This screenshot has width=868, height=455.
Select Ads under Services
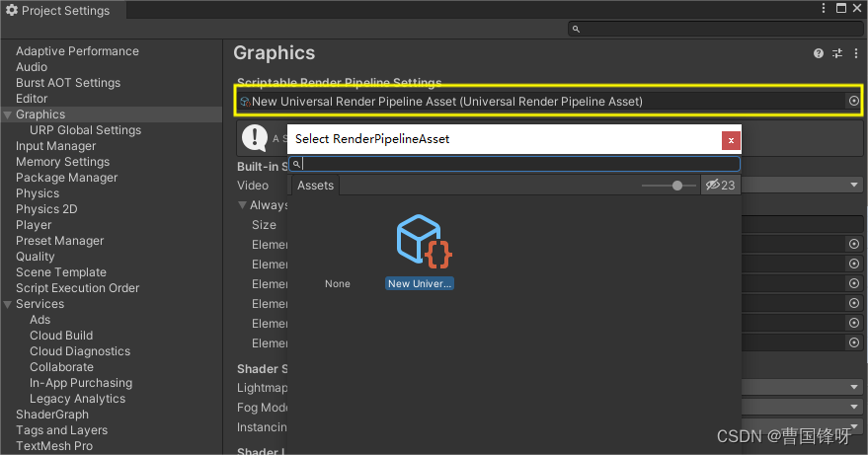[x=39, y=320]
